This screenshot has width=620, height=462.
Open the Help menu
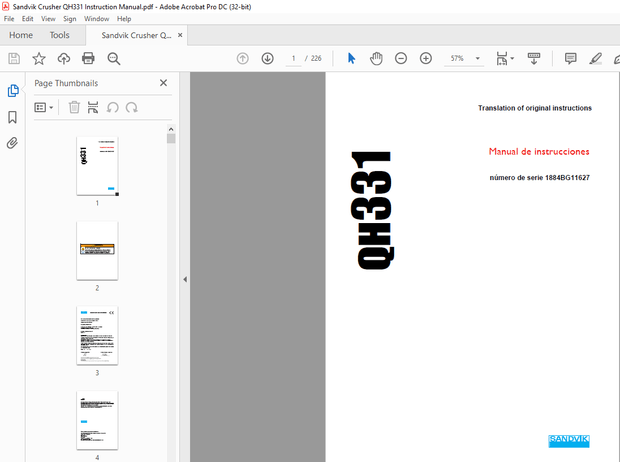tap(124, 19)
